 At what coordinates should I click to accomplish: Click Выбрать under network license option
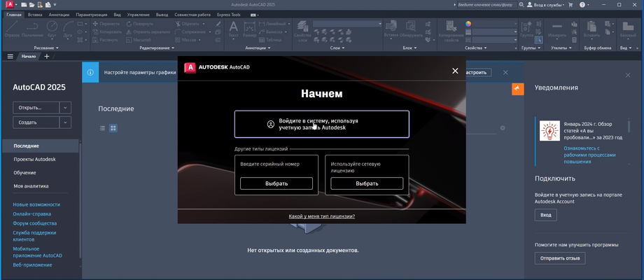(x=367, y=183)
